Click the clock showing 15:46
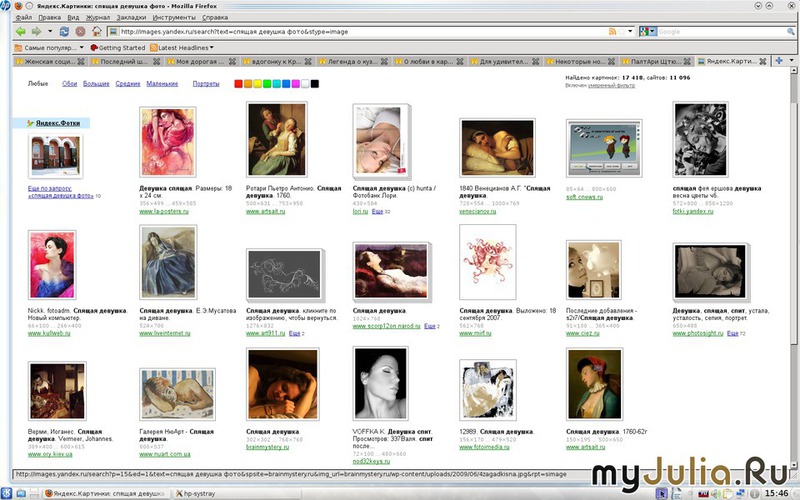The width and height of the screenshot is (800, 500). pos(777,493)
